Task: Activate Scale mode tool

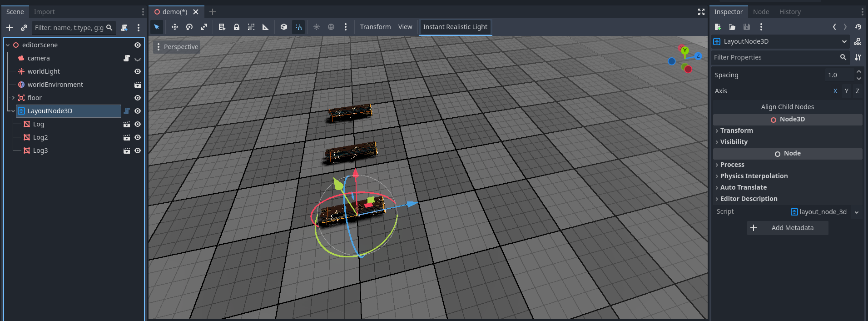Action: coord(204,27)
